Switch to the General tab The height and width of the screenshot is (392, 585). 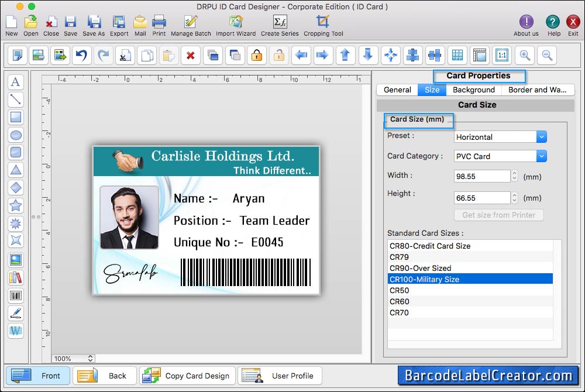[x=397, y=90]
